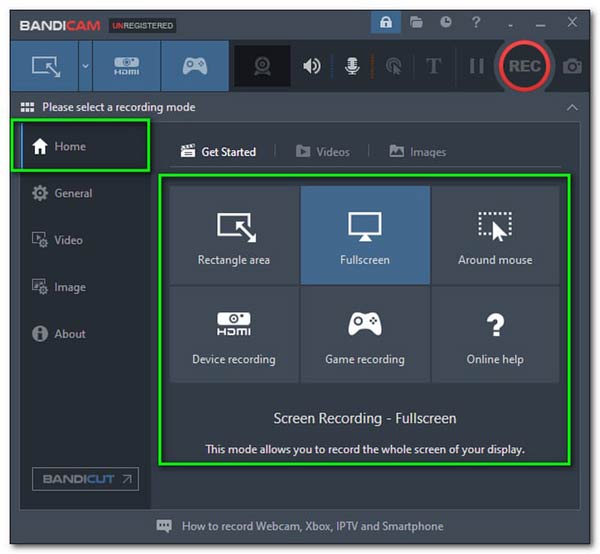Choose the Fullscreen recording tile
The image size is (600, 554).
tap(365, 235)
